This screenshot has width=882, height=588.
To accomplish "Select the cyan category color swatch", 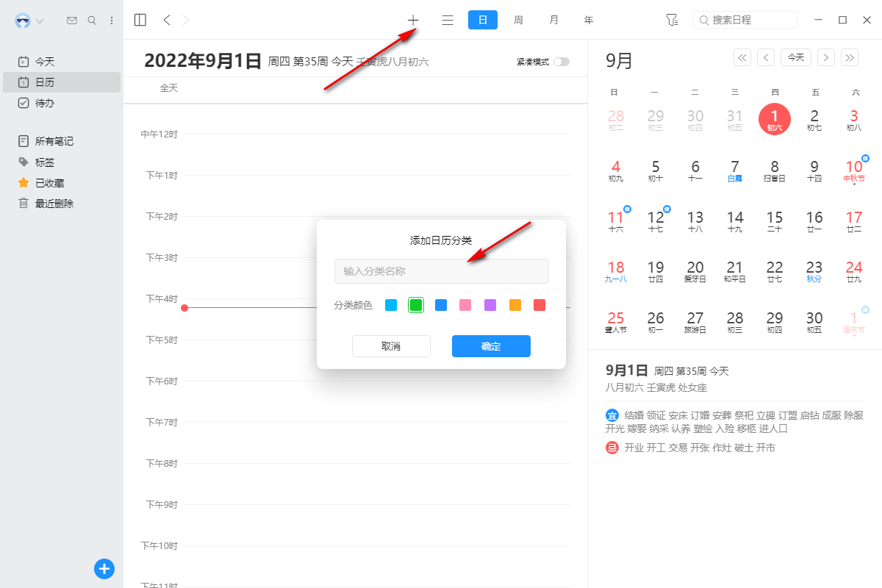I will 391,305.
